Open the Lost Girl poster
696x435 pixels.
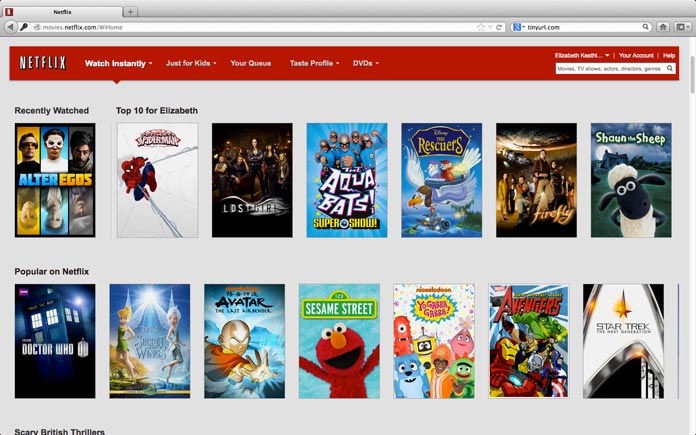click(x=252, y=180)
